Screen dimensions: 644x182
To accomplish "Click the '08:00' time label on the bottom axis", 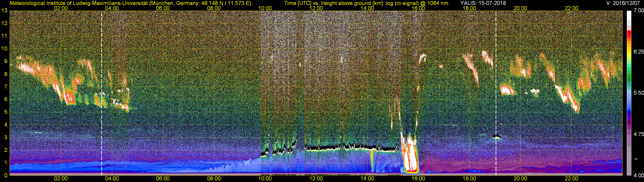I will click(214, 179).
